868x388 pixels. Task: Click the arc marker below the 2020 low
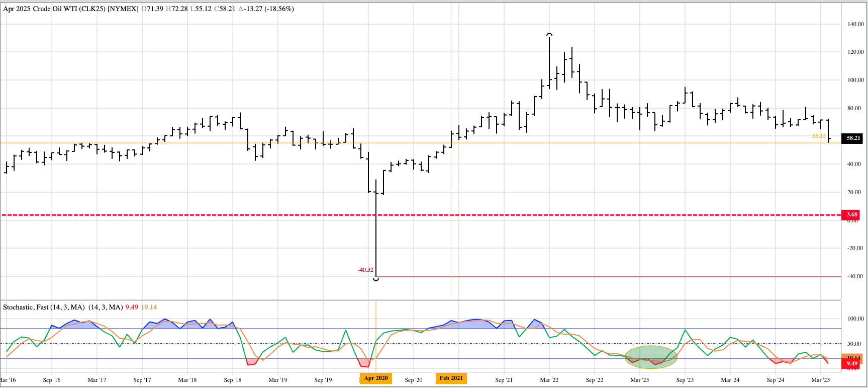pos(376,279)
